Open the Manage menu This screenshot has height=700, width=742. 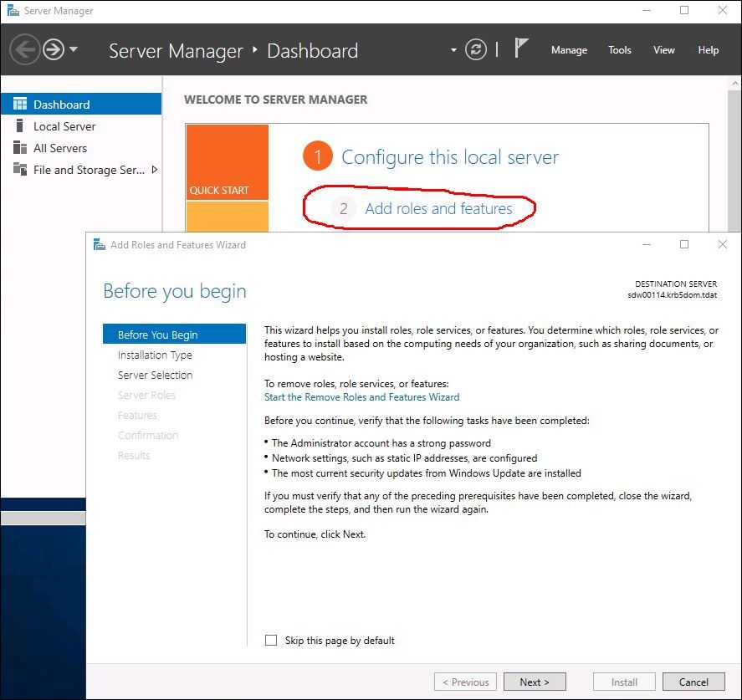point(569,50)
